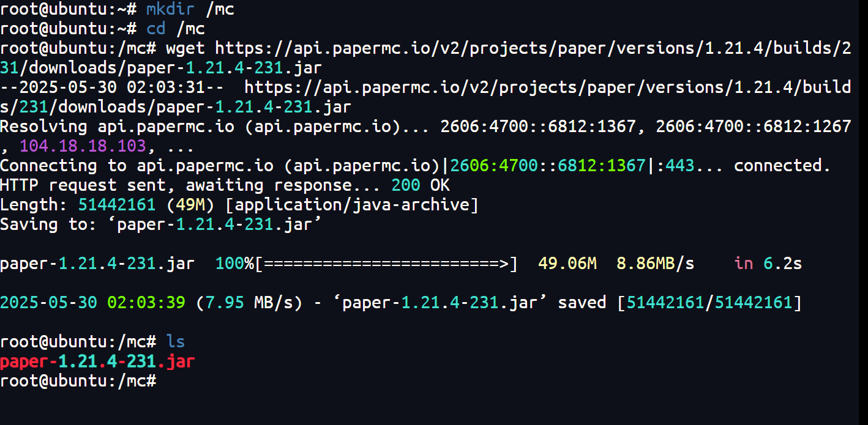
Task: Click the red paper-1.21.4-231.jar filename listing
Action: 97,361
